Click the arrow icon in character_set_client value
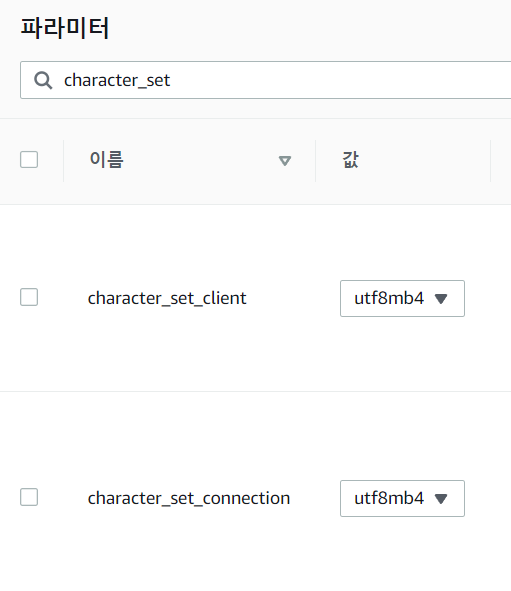Image resolution: width=511 pixels, height=591 pixels. click(441, 299)
